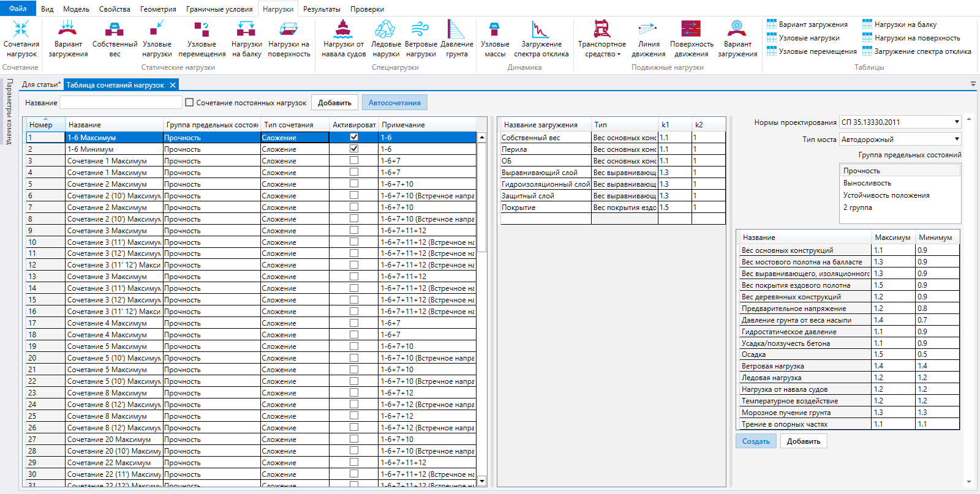The height and width of the screenshot is (494, 980).
Task: Open the Сочетания нагрузок ribbon tool
Action: point(21,39)
